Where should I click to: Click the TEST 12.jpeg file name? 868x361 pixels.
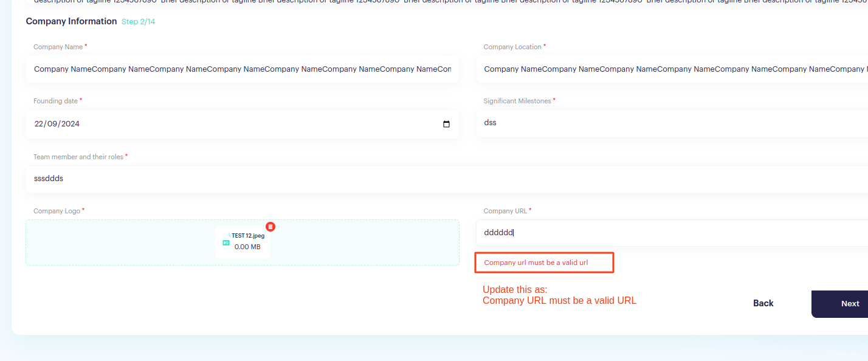point(248,236)
